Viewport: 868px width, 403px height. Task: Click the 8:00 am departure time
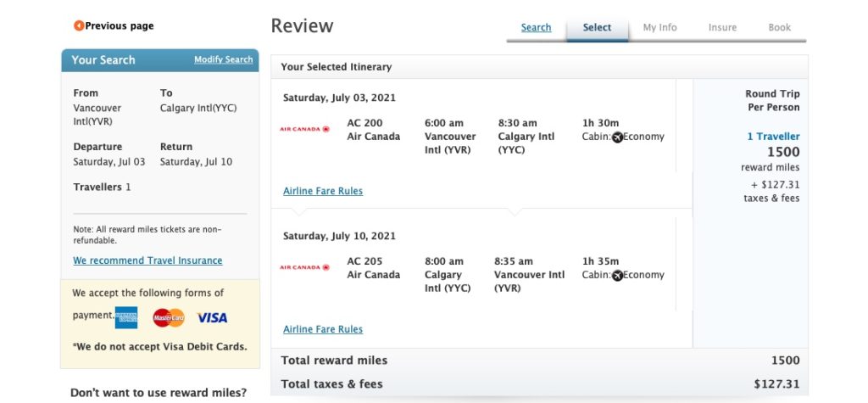(x=444, y=261)
